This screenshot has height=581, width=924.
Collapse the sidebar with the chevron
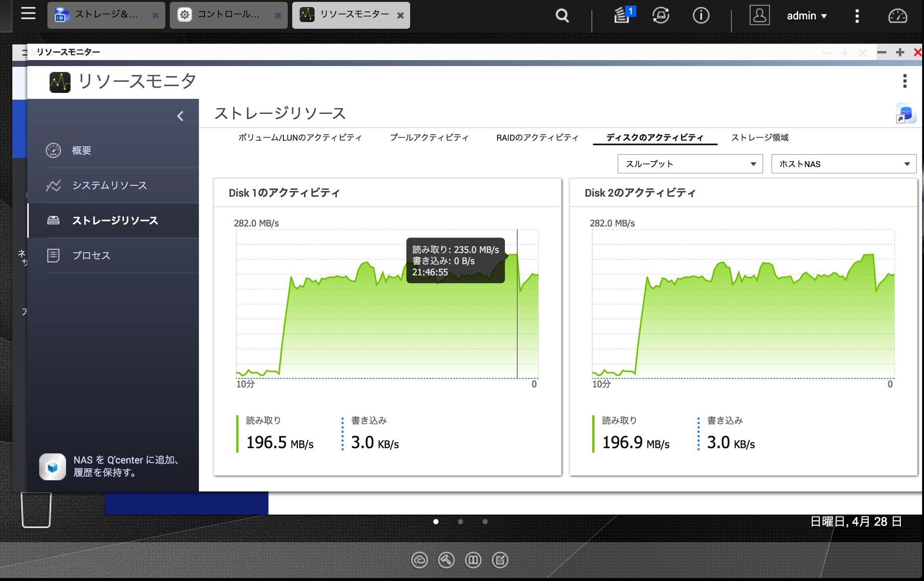[180, 116]
